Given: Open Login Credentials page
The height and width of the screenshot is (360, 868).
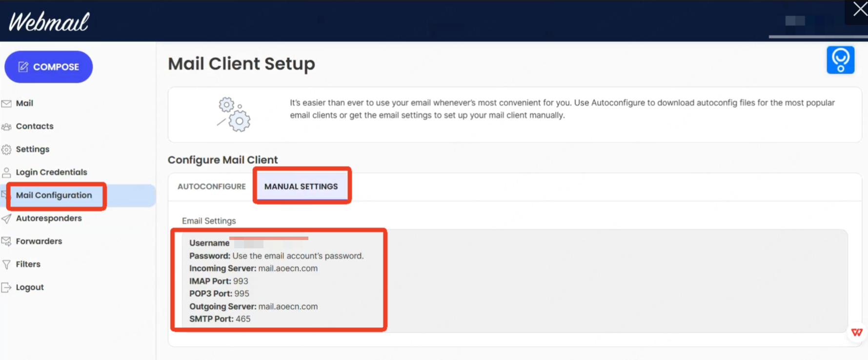Looking at the screenshot, I should pyautogui.click(x=52, y=172).
